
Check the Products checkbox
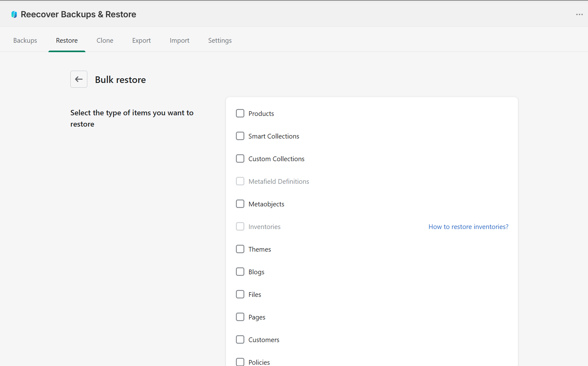tap(240, 113)
